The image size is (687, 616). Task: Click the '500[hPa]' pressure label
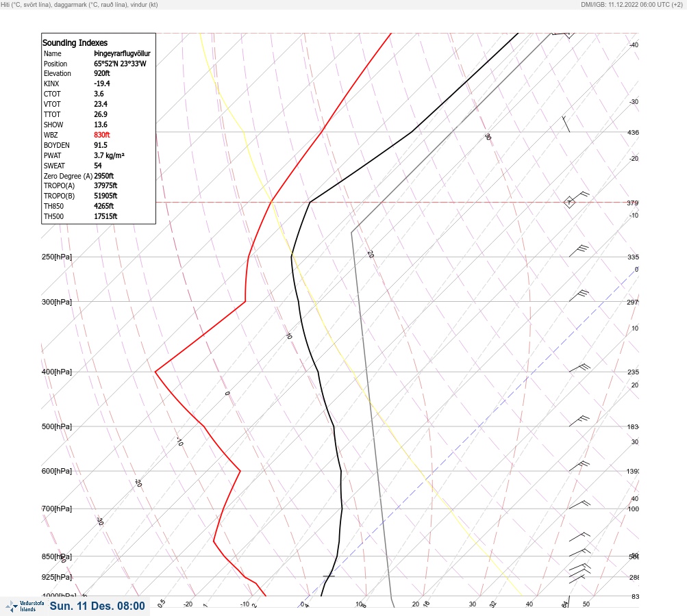tap(57, 426)
